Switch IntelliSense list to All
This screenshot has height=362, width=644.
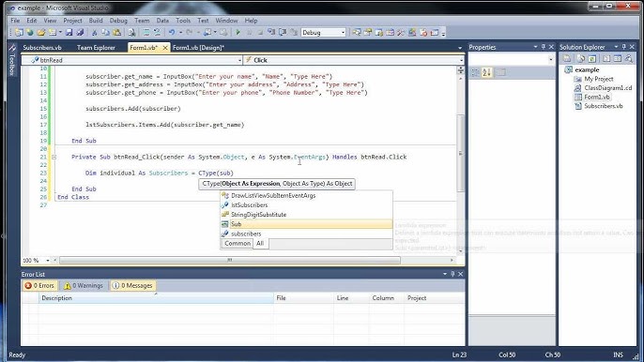coord(260,244)
